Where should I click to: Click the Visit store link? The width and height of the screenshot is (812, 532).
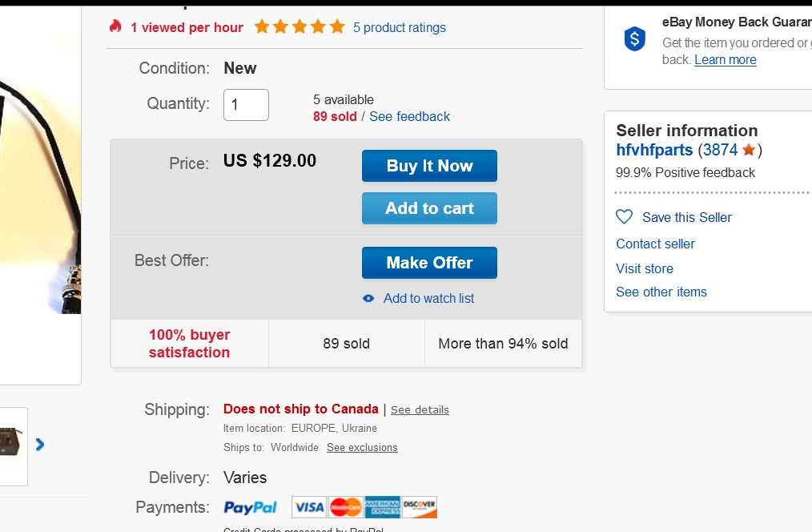tap(645, 268)
